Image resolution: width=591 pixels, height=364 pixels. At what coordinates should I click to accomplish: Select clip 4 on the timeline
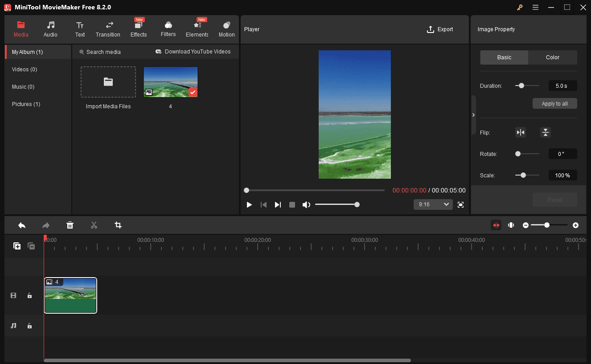tap(70, 295)
